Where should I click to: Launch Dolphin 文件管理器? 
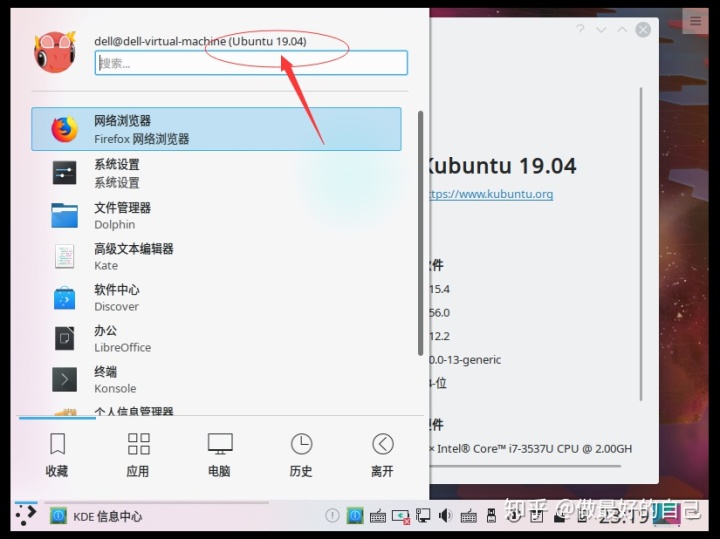tap(216, 216)
